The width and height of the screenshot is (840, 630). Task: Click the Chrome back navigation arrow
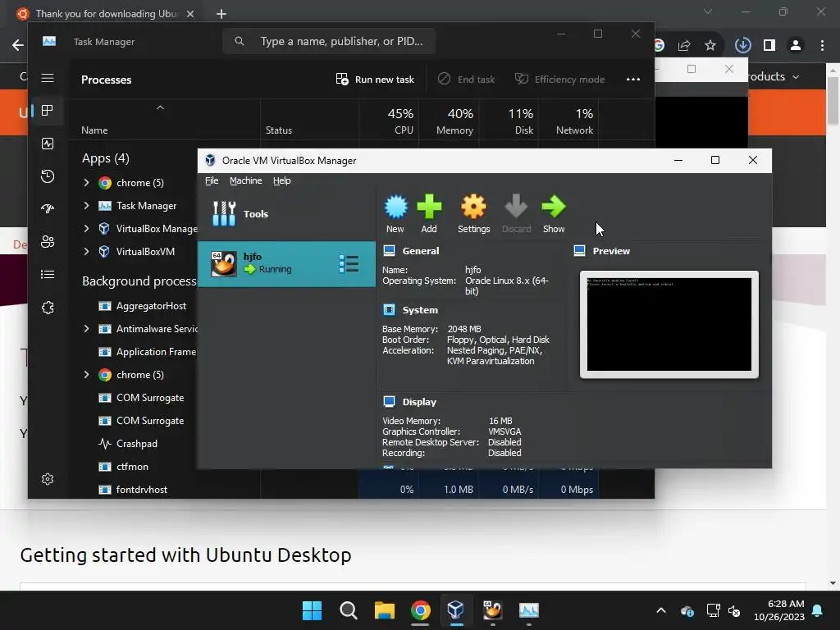(x=18, y=45)
